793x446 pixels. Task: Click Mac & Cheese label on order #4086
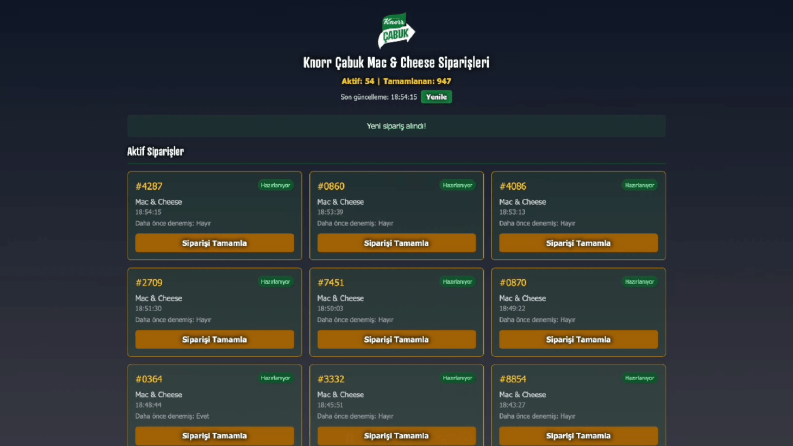(x=522, y=202)
